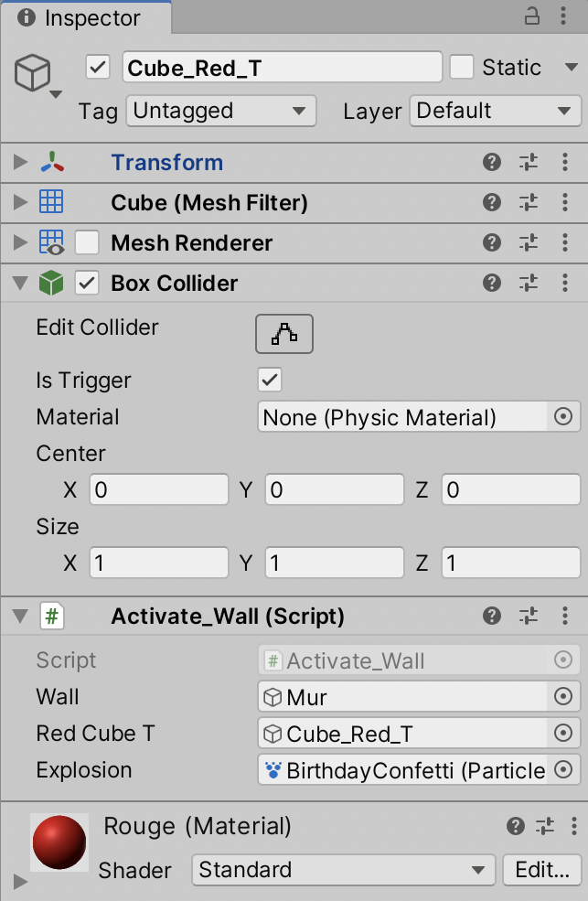Open object picker for Explosion field
This screenshot has width=588, height=901.
563,770
